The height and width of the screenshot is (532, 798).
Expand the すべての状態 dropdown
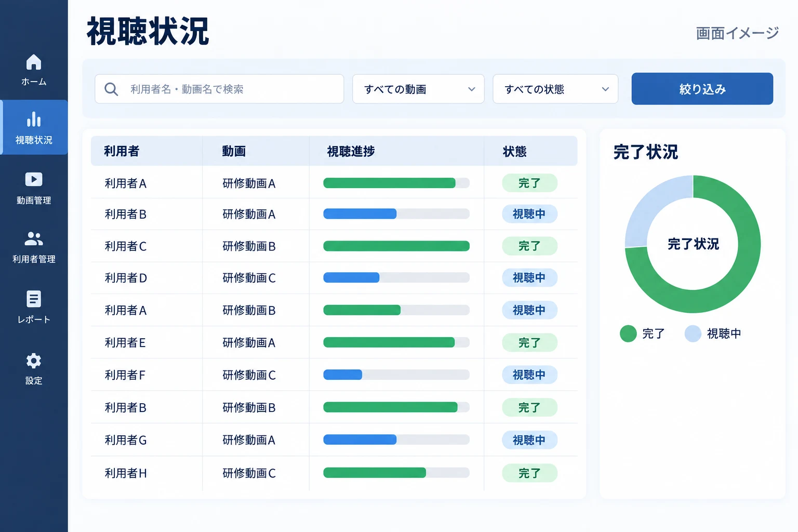[555, 89]
